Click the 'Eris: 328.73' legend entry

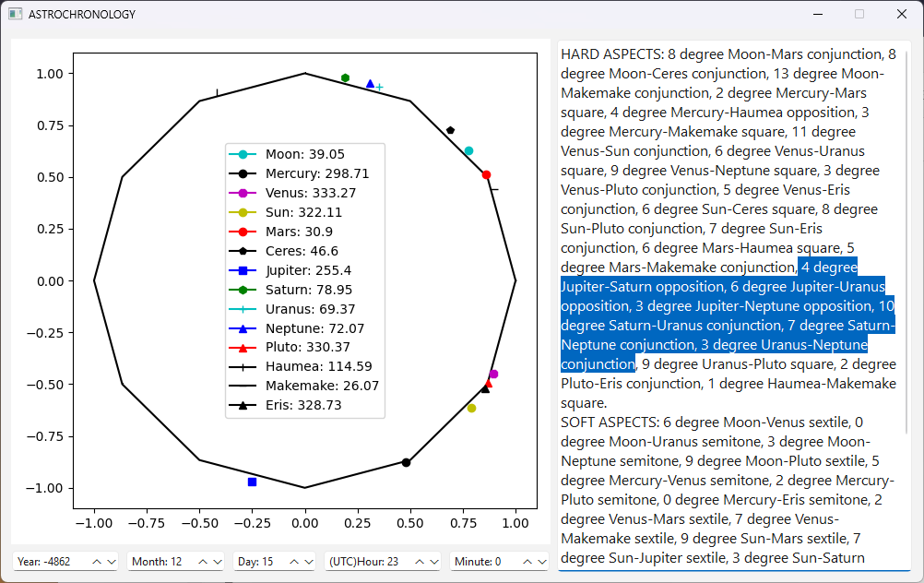[x=285, y=406]
